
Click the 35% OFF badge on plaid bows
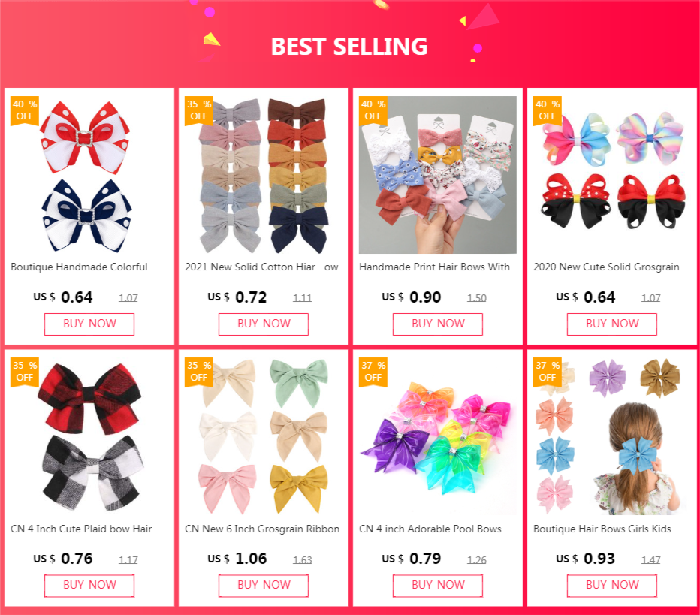click(25, 371)
